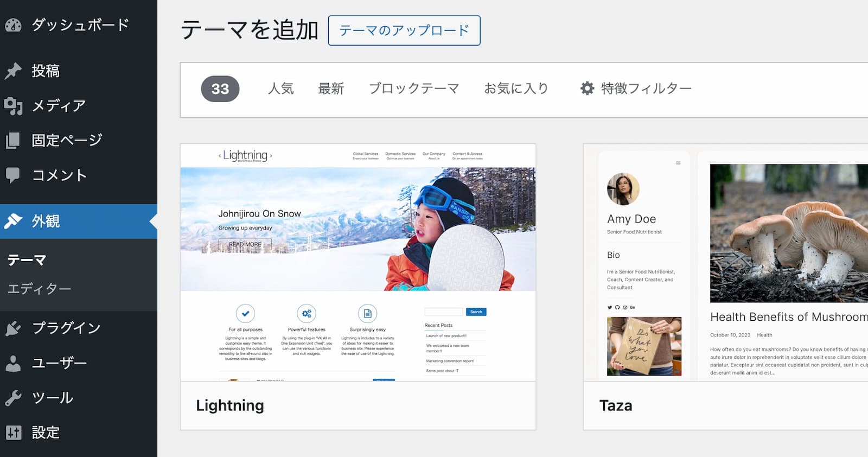Click the mushroom photo in Taza preview
The width and height of the screenshot is (868, 457).
789,233
